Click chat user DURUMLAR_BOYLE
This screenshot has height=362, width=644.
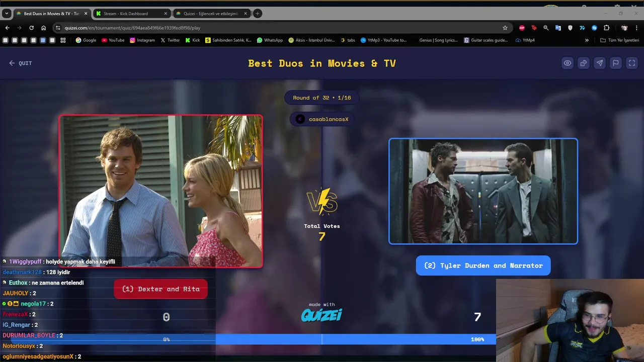pos(29,335)
